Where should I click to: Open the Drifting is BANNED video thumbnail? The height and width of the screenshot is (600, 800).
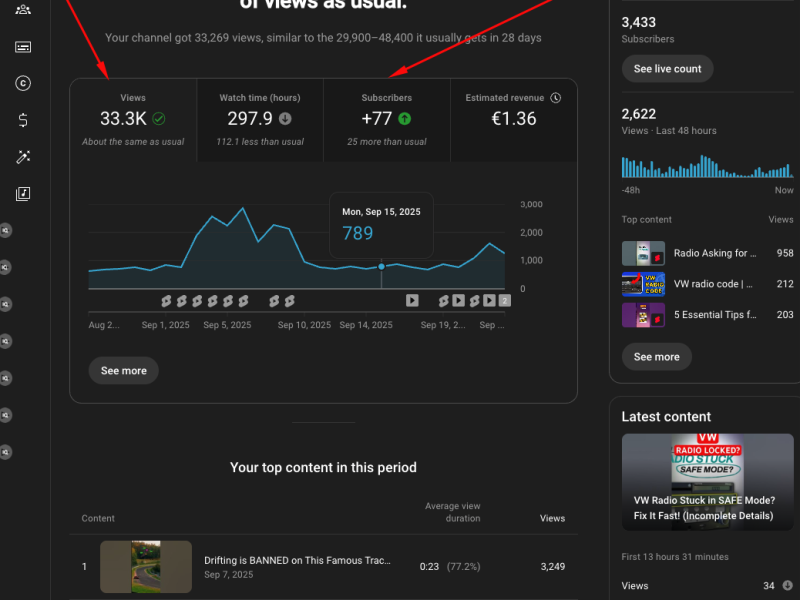[146, 567]
